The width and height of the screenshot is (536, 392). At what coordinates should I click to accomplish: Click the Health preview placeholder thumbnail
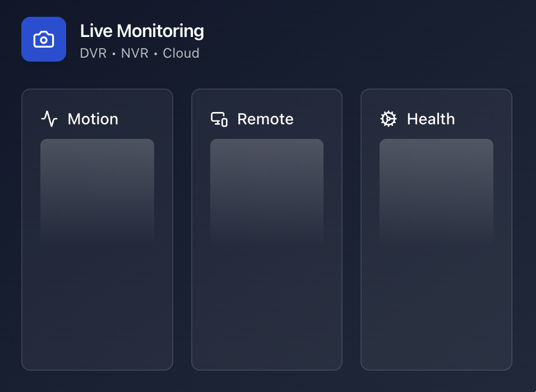[x=436, y=190]
